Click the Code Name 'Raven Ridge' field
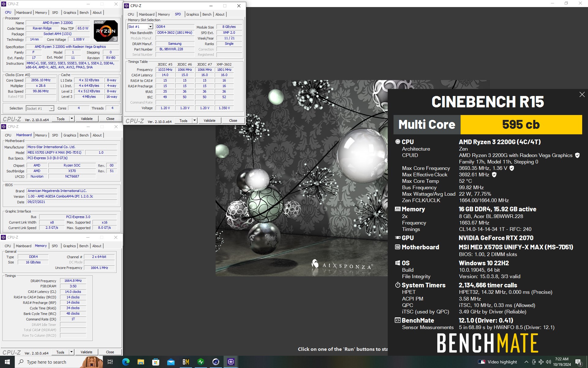 point(42,28)
